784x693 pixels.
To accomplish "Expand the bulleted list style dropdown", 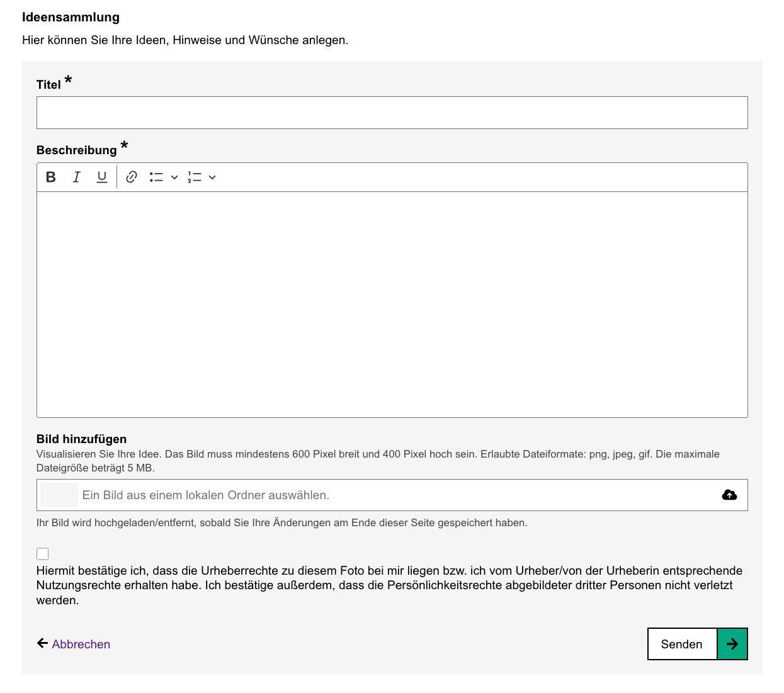I will point(174,177).
